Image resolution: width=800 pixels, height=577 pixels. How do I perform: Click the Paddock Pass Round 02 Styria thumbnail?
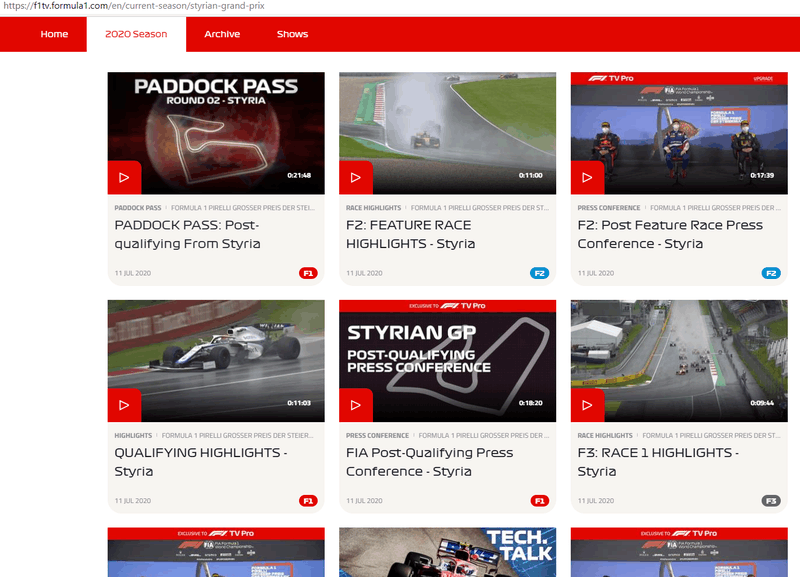(216, 133)
